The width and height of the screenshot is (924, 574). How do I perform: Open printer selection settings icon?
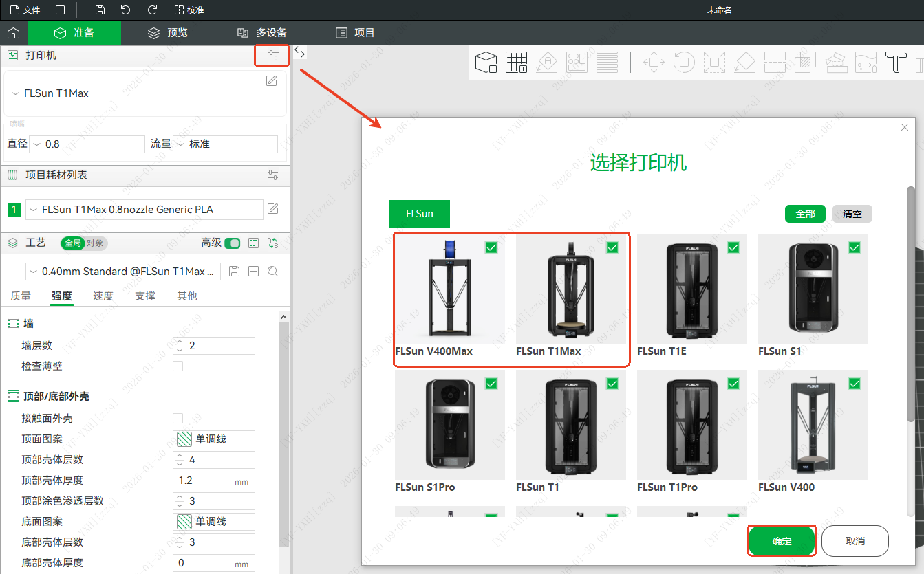tap(273, 56)
